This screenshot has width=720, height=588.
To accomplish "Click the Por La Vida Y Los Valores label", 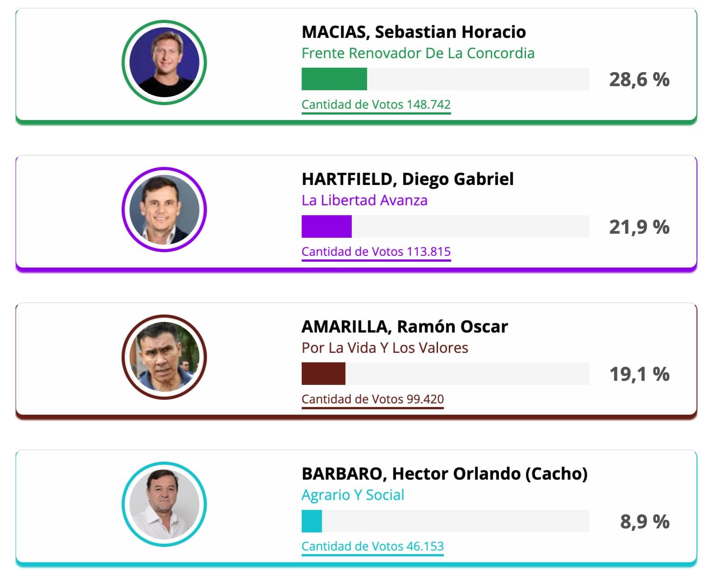I will pyautogui.click(x=385, y=348).
